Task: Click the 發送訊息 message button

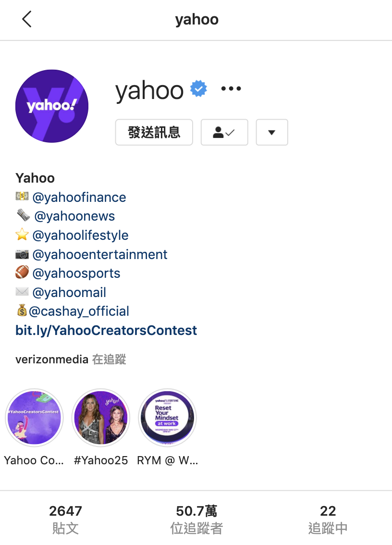Action: [154, 133]
